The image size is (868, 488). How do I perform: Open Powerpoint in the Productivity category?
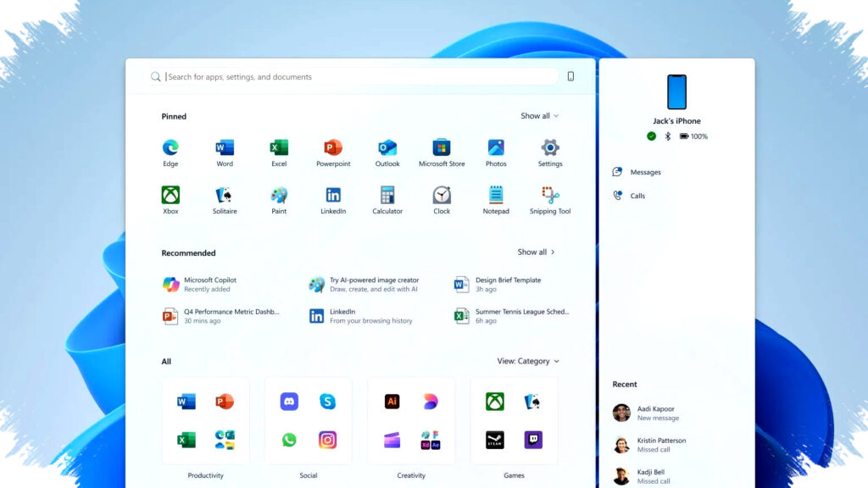(x=225, y=401)
